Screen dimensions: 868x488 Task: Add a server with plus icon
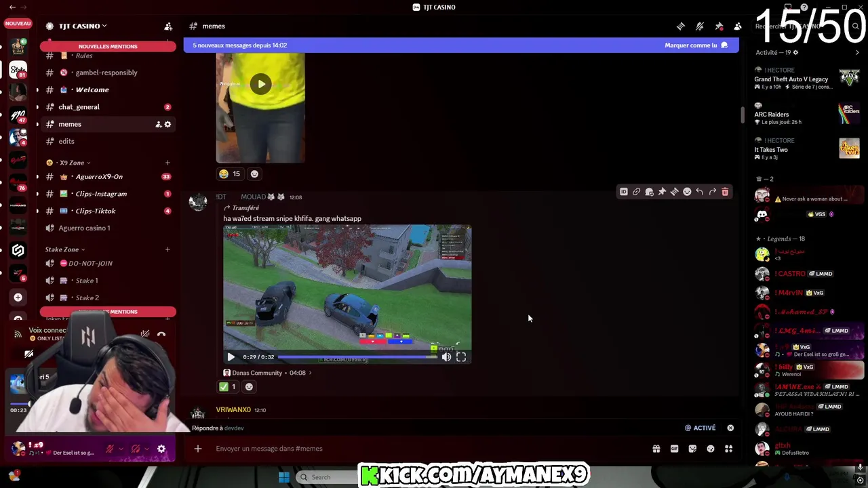click(x=18, y=298)
